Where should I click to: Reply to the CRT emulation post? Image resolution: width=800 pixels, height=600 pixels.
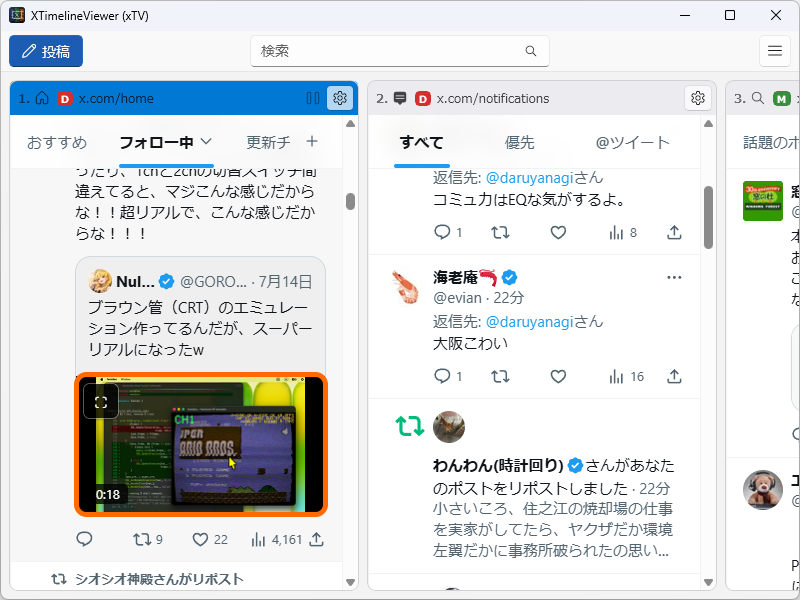(x=84, y=539)
